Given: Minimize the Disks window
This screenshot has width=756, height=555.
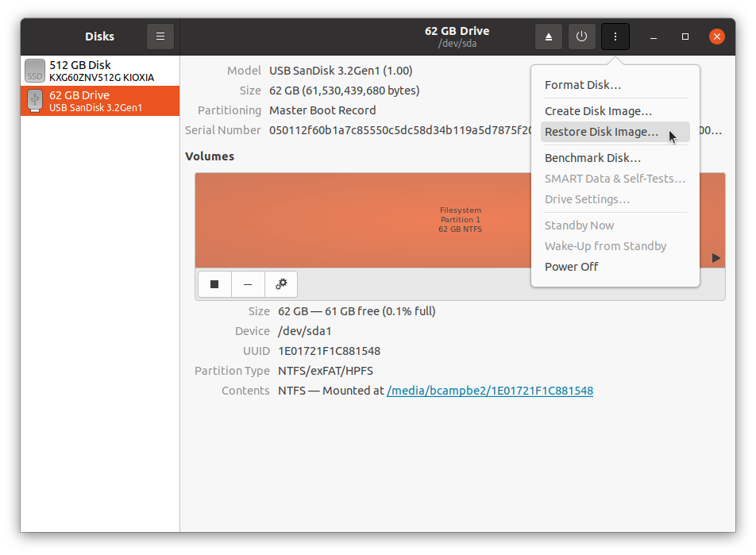Looking at the screenshot, I should click(654, 37).
